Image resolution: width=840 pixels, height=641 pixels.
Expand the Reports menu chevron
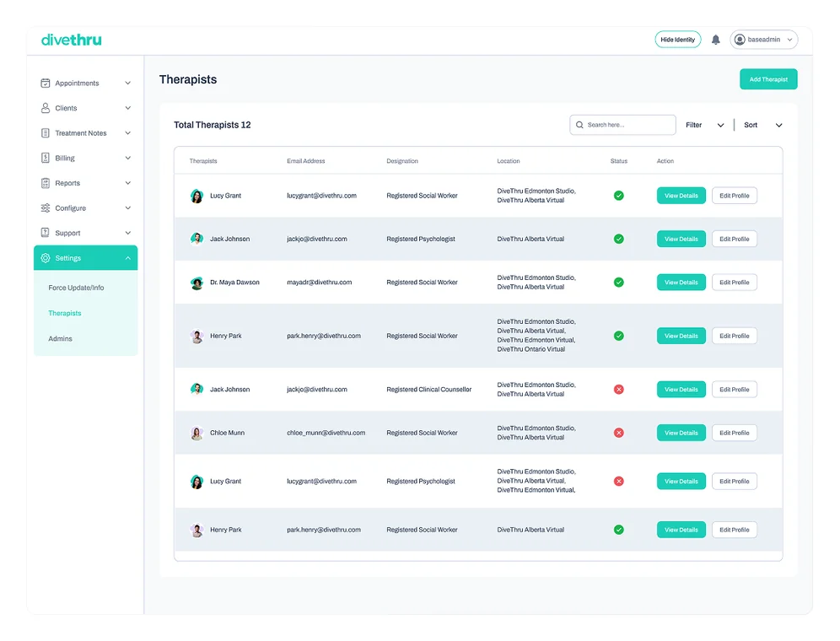click(128, 183)
